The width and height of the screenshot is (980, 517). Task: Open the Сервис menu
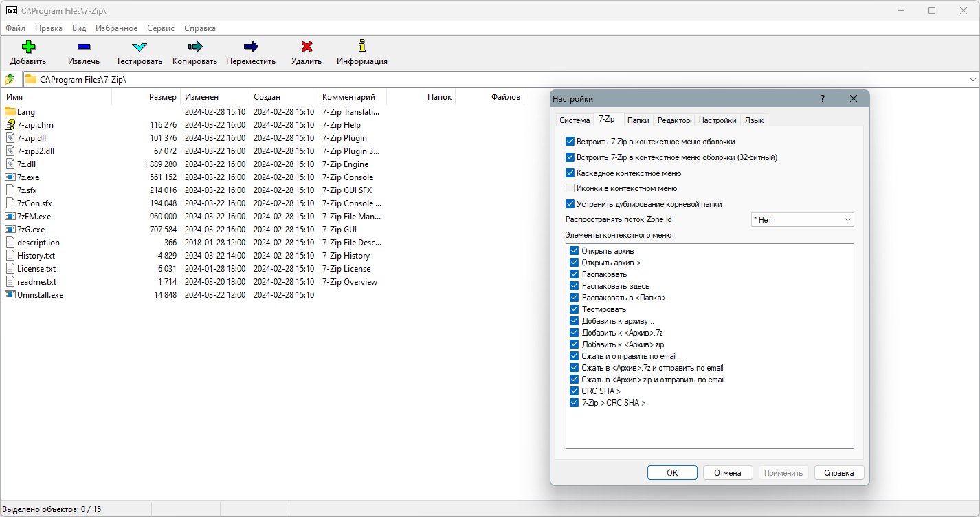pos(161,28)
